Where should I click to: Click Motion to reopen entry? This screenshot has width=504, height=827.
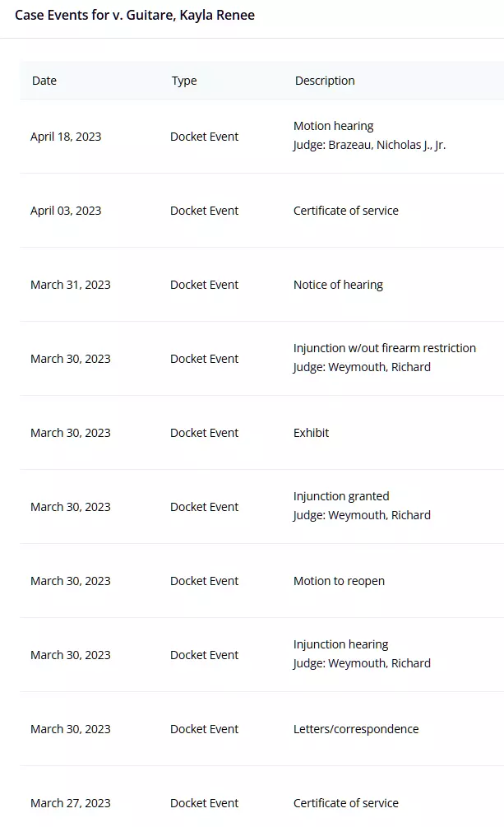tap(339, 581)
